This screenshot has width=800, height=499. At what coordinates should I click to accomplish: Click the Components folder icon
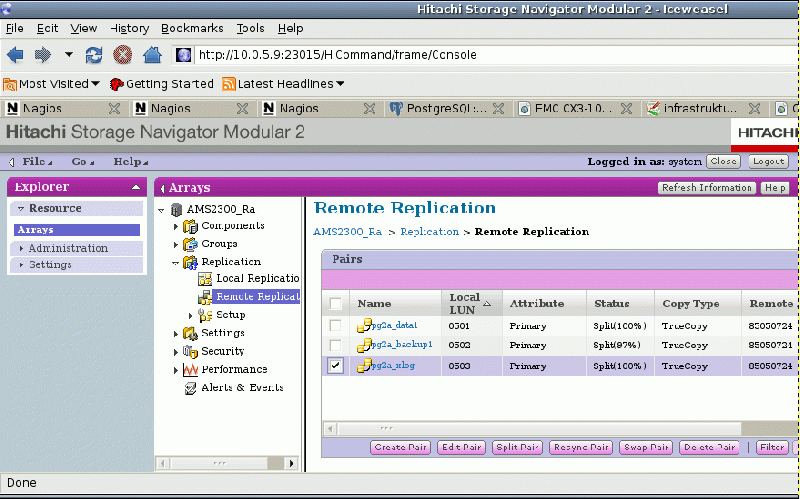[190, 226]
